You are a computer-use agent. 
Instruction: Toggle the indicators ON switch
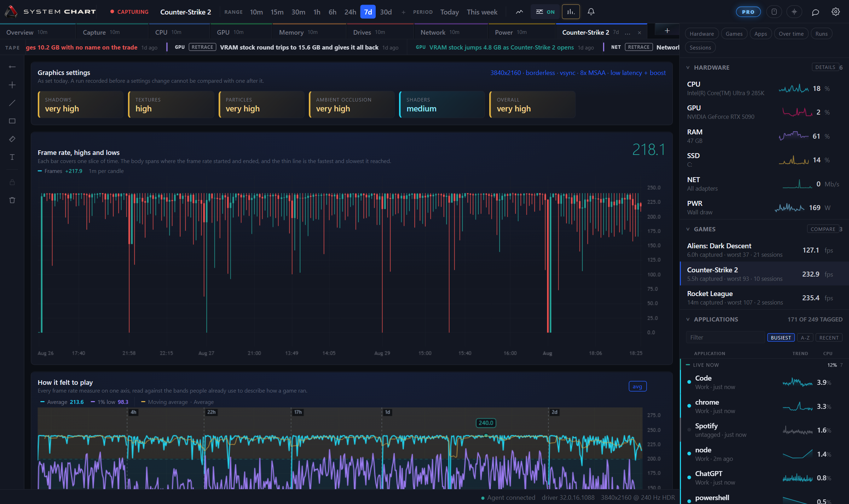(x=545, y=12)
